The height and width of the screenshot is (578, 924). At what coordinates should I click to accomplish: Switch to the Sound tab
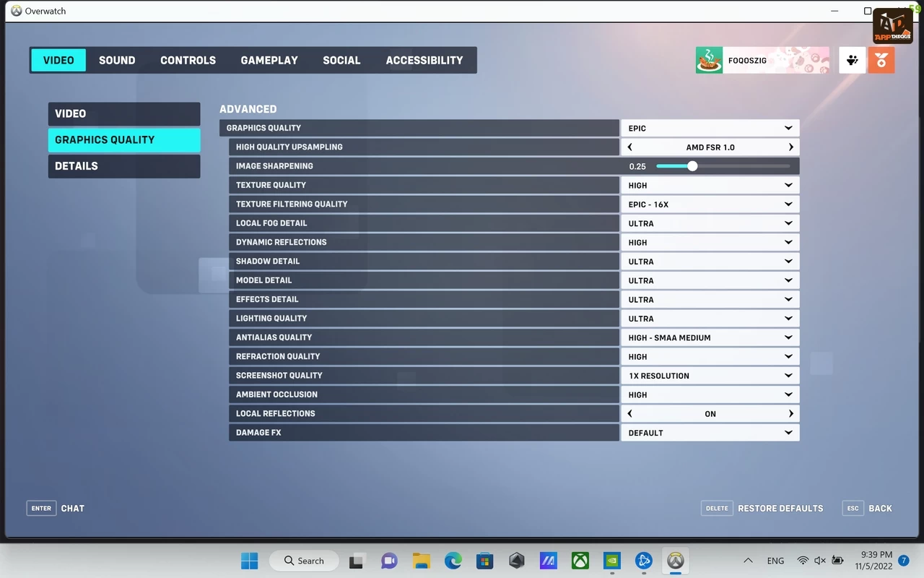[x=117, y=60]
